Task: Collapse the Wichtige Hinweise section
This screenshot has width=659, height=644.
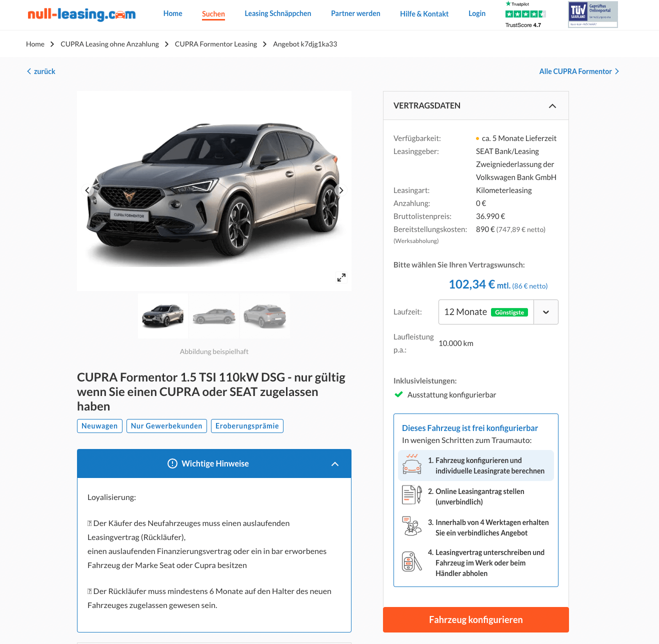Action: 335,464
